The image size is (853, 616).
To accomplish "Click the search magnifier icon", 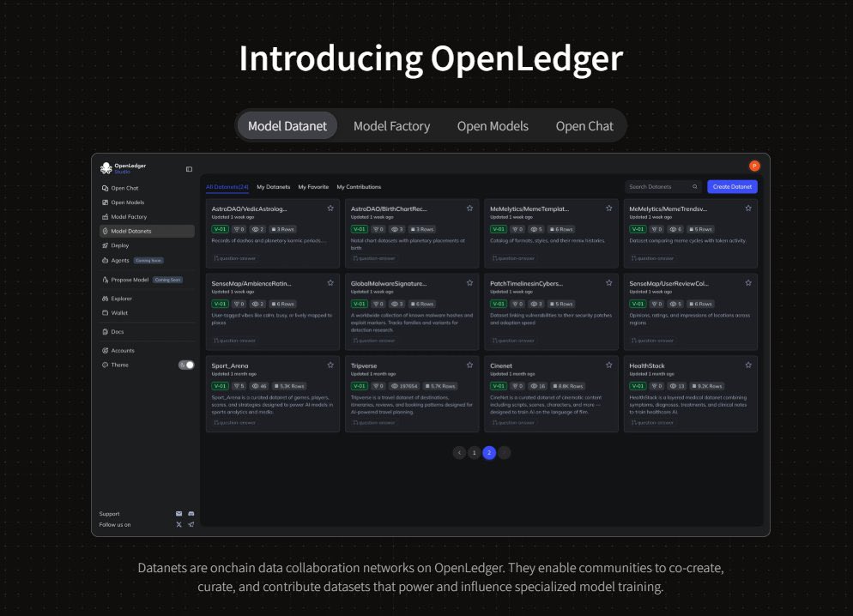I will [x=695, y=186].
